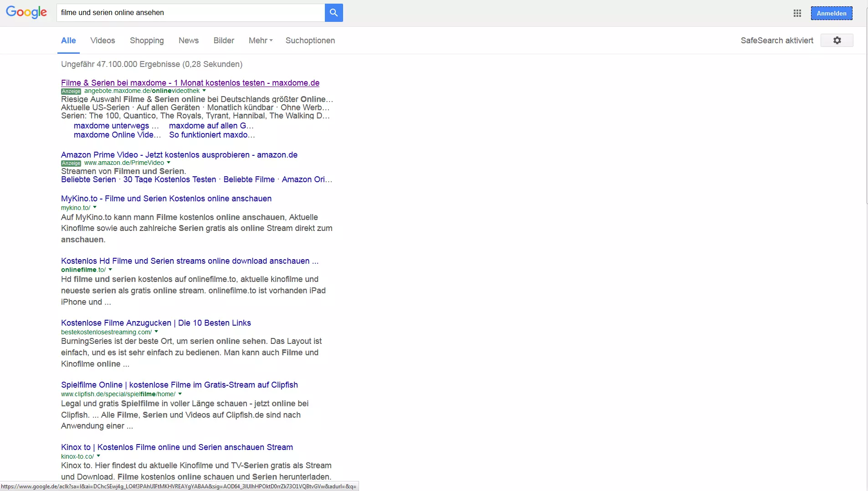The image size is (868, 491).
Task: Click SafeSearch aktiviert label
Action: pyautogui.click(x=777, y=41)
